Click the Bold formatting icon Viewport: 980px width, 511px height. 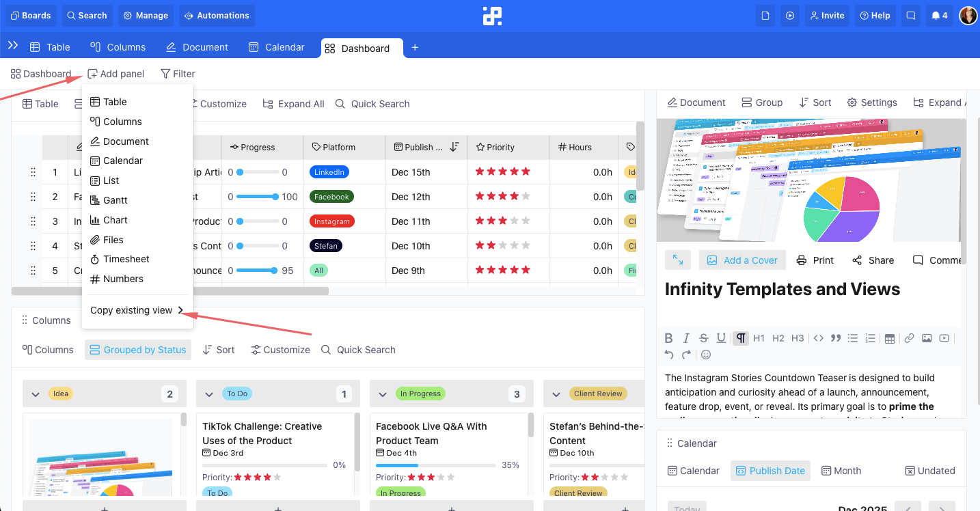pos(668,337)
